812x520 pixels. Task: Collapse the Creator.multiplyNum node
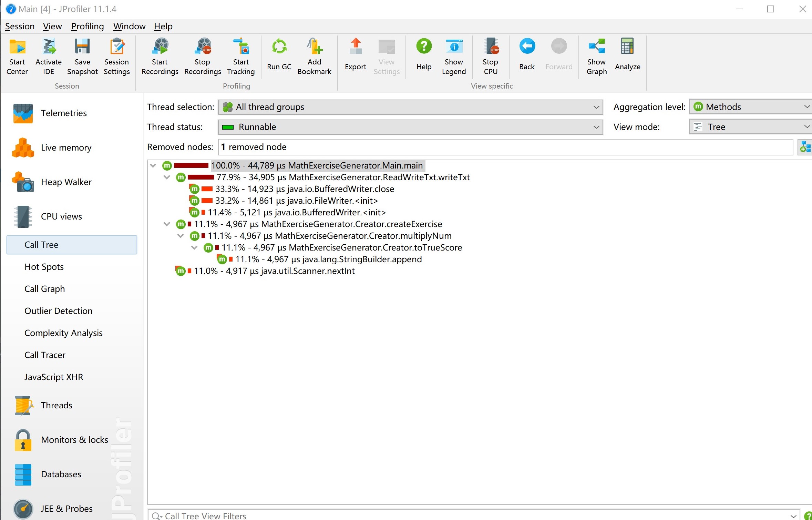coord(181,236)
